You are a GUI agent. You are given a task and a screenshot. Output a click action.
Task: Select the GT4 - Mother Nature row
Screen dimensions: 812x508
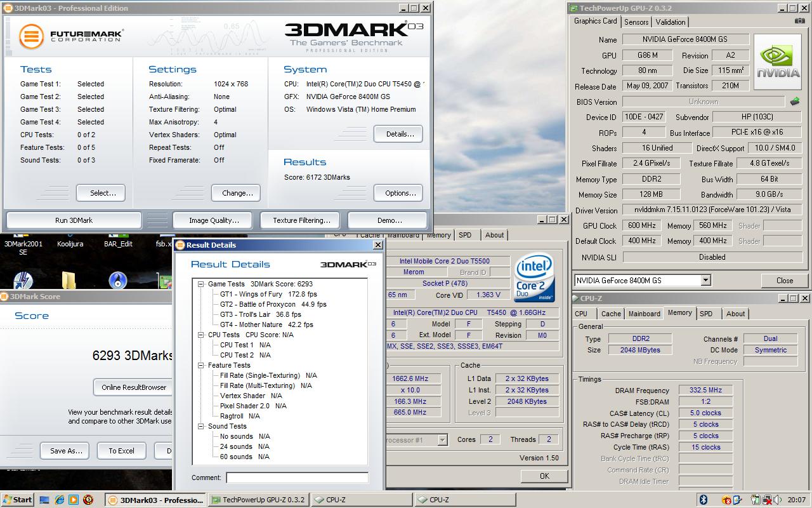[x=266, y=324]
